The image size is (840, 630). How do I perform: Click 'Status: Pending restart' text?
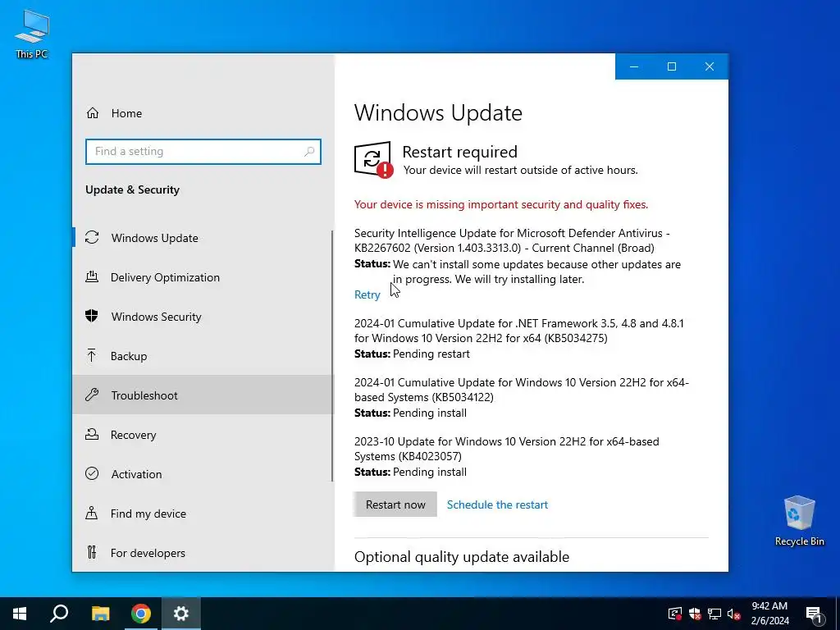(x=412, y=354)
